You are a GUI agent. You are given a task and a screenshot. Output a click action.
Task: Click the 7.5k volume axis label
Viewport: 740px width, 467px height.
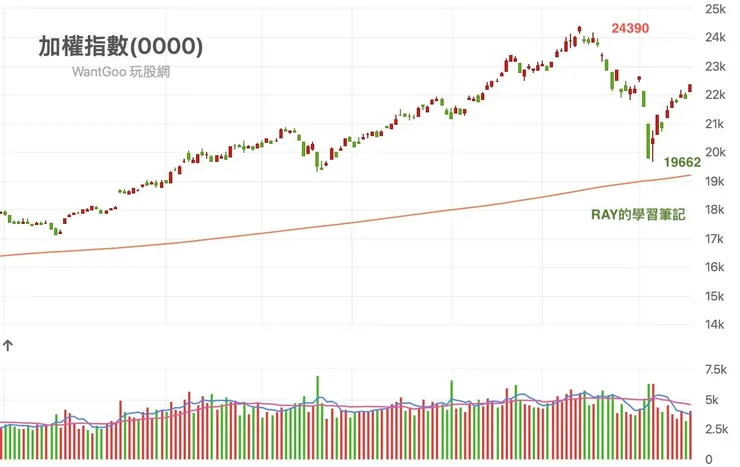coord(716,370)
